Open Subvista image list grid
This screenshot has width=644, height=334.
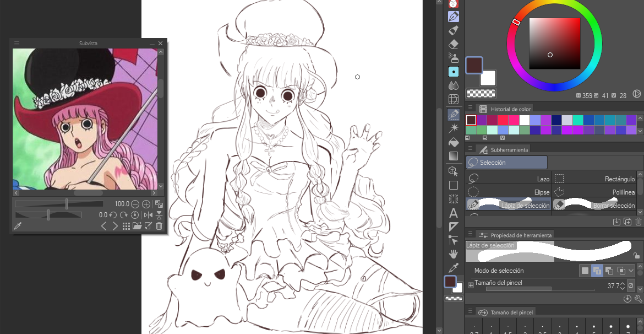(127, 226)
